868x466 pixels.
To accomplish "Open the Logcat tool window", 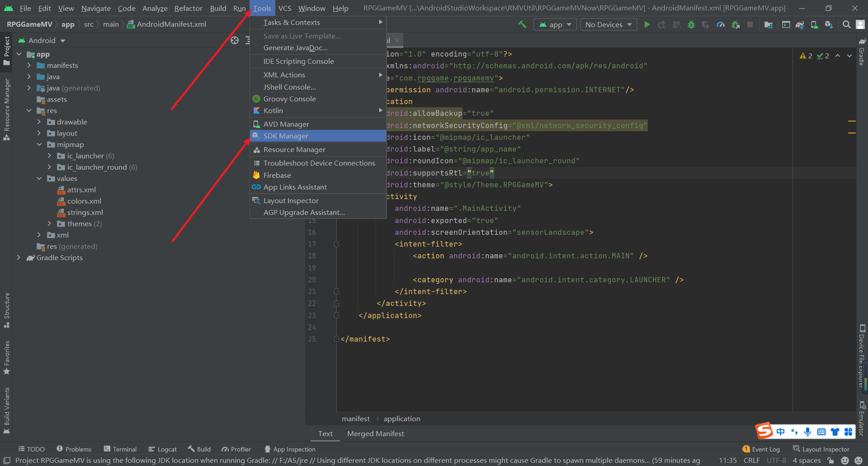I will click(162, 449).
